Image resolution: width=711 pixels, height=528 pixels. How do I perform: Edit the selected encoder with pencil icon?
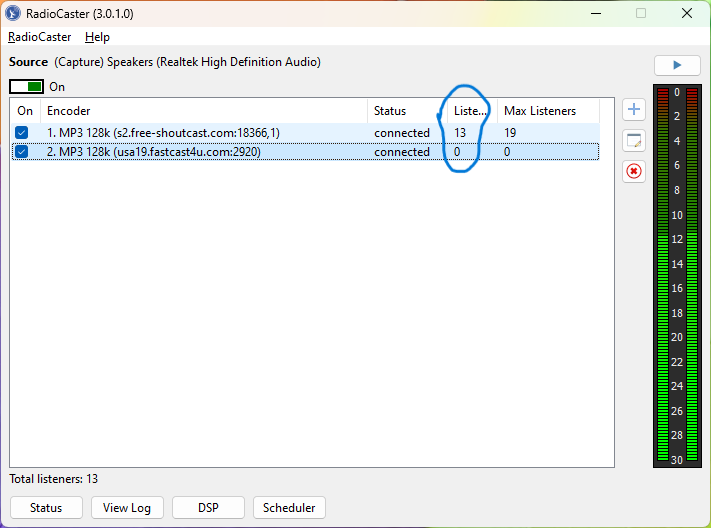point(634,141)
